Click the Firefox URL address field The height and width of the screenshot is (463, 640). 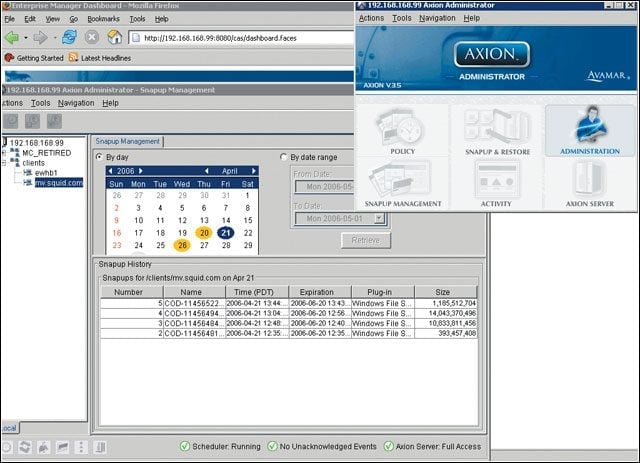pyautogui.click(x=241, y=38)
